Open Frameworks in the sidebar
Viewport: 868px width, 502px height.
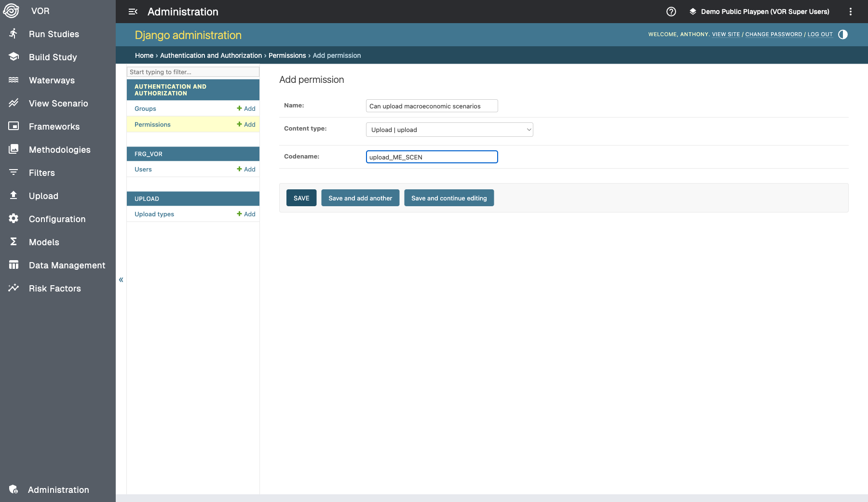tap(54, 126)
